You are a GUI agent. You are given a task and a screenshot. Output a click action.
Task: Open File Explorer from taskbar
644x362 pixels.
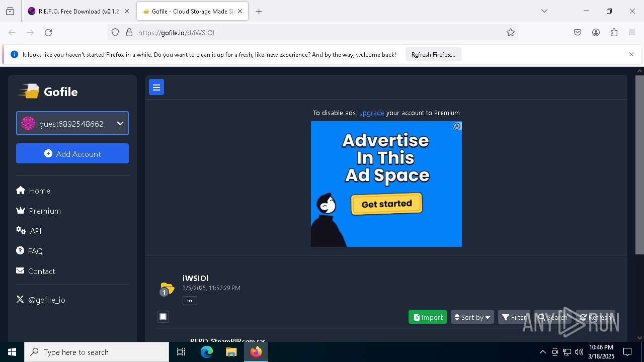click(231, 352)
